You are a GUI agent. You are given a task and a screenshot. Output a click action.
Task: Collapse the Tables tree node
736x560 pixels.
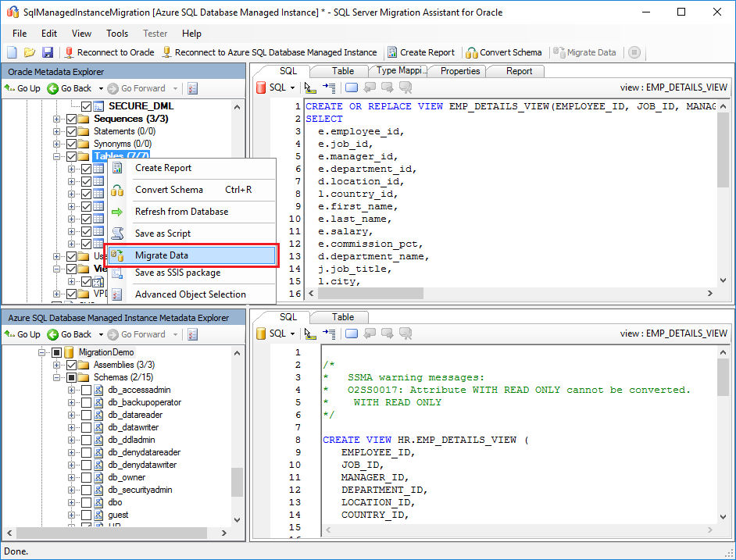pyautogui.click(x=56, y=156)
